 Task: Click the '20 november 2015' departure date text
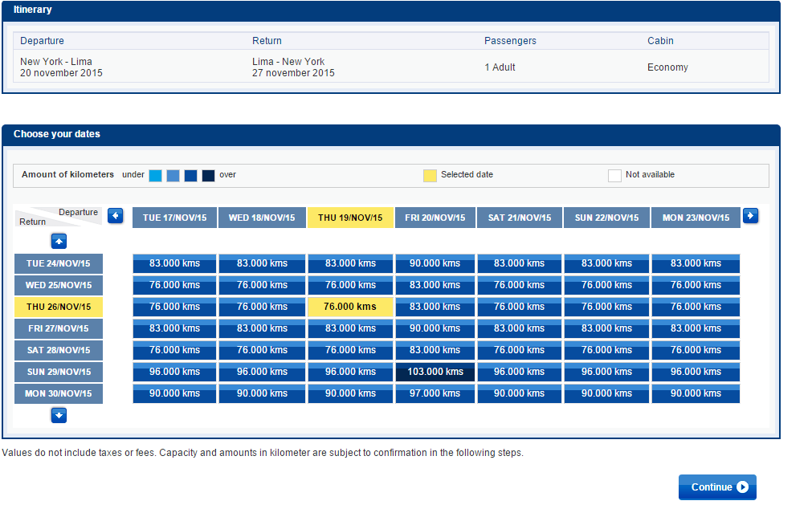point(61,73)
